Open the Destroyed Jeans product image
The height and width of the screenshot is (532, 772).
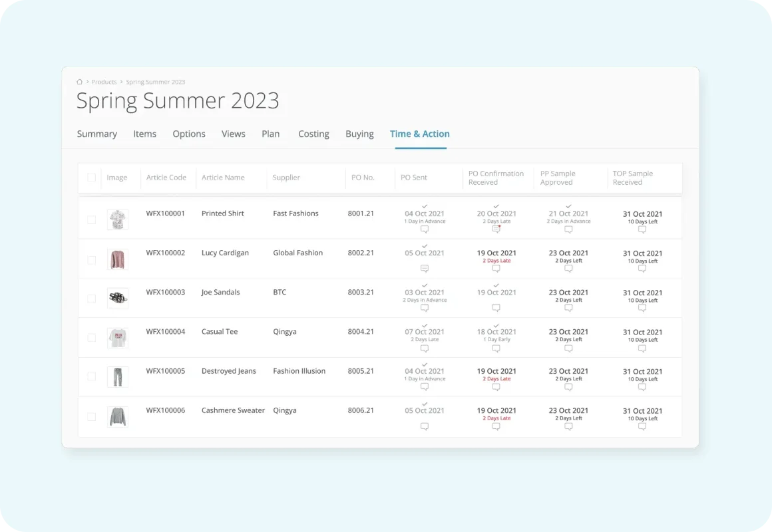(x=118, y=377)
